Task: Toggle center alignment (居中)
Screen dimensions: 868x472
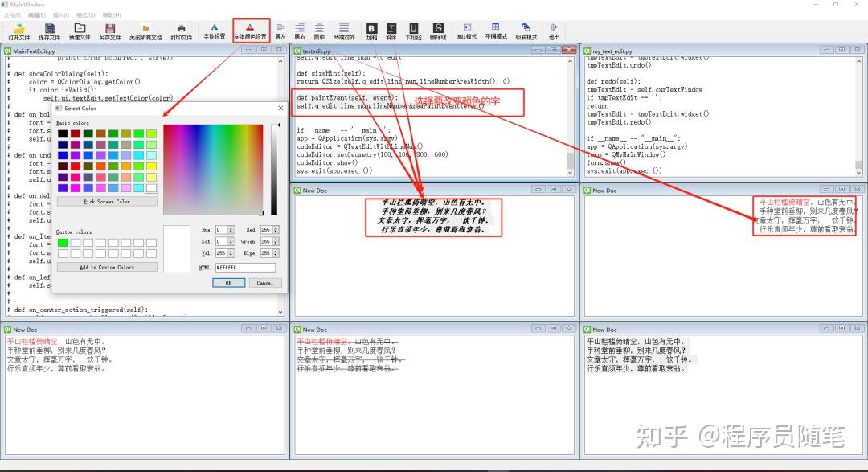Action: (x=320, y=31)
